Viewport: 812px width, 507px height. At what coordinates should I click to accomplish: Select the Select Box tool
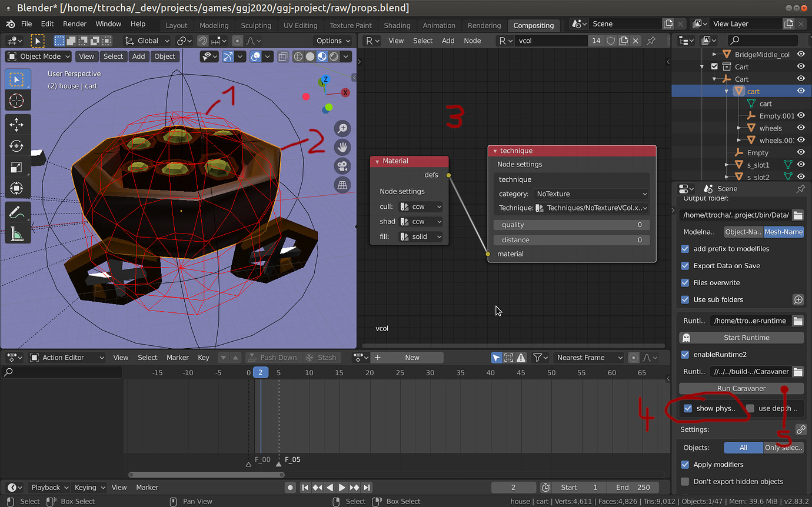[x=16, y=79]
